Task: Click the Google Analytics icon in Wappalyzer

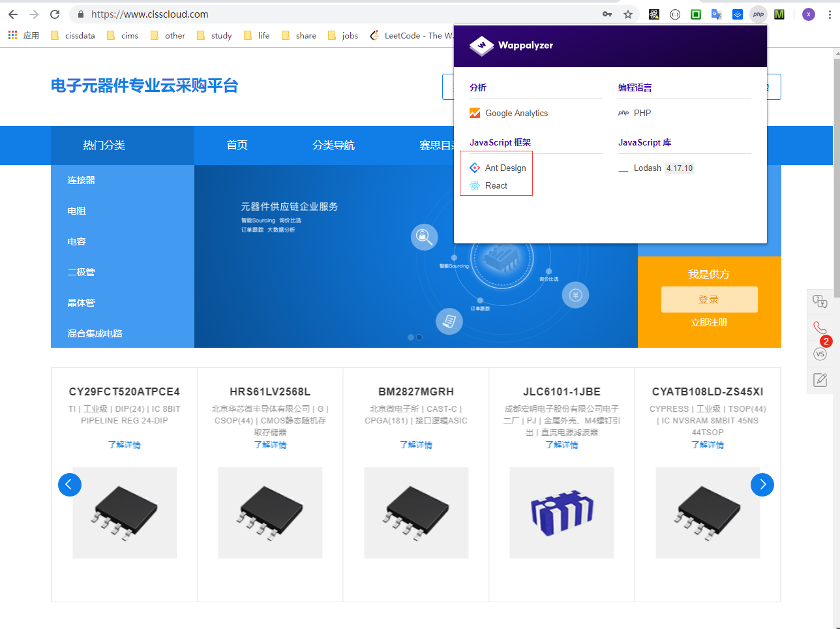Action: 475,113
